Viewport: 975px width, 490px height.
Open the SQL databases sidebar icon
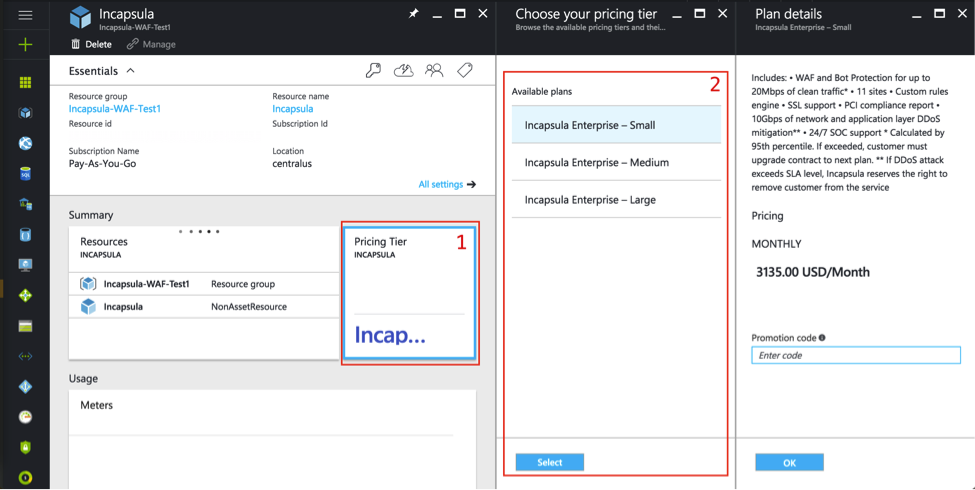pos(25,174)
